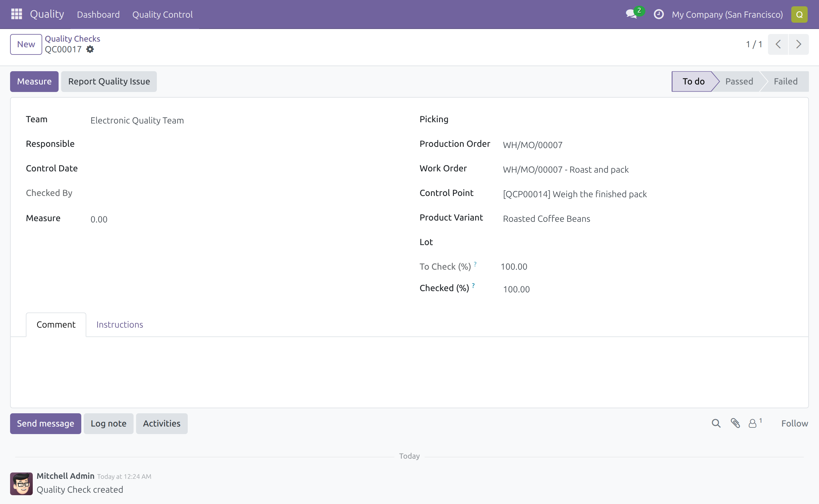Set status to Passed
This screenshot has height=504, width=819.
pyautogui.click(x=739, y=81)
